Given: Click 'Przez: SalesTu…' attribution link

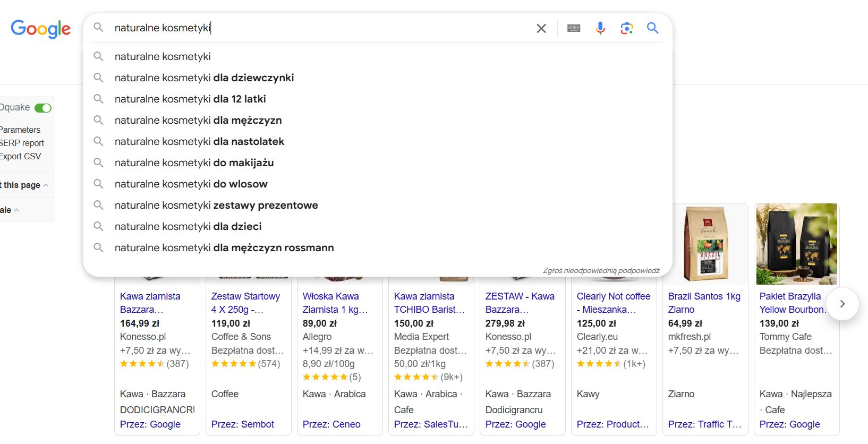Looking at the screenshot, I should (431, 424).
